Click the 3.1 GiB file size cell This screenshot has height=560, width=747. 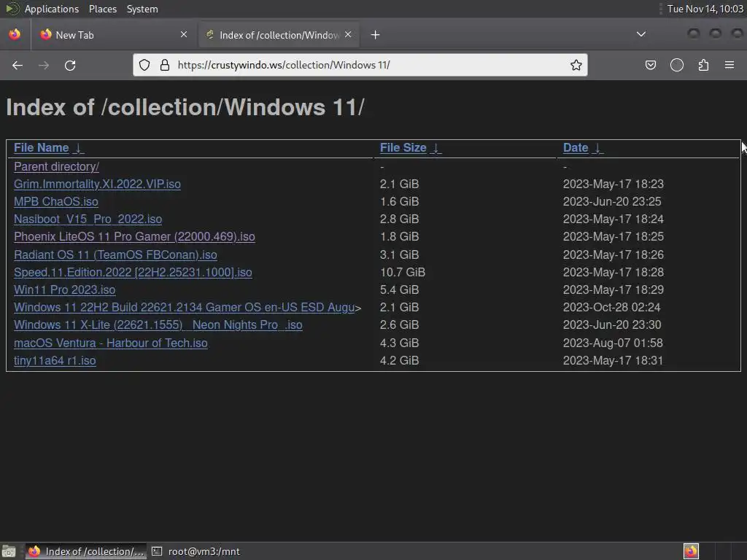(399, 254)
